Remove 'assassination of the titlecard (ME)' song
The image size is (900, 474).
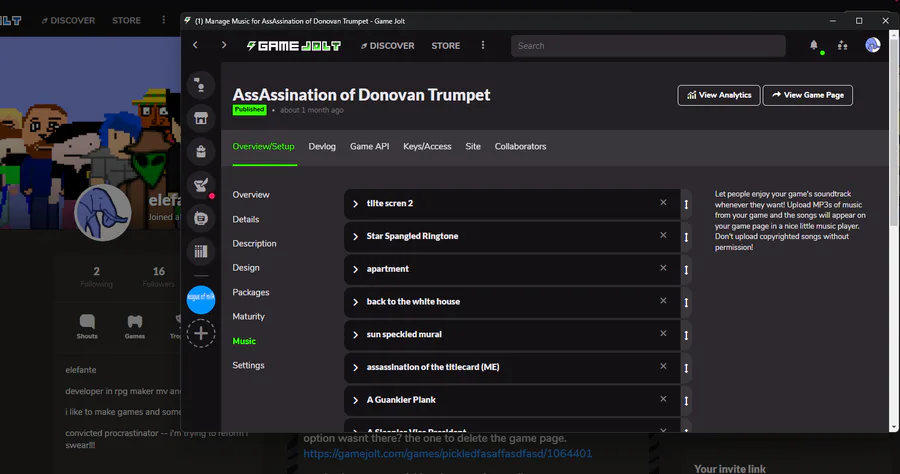coord(663,366)
